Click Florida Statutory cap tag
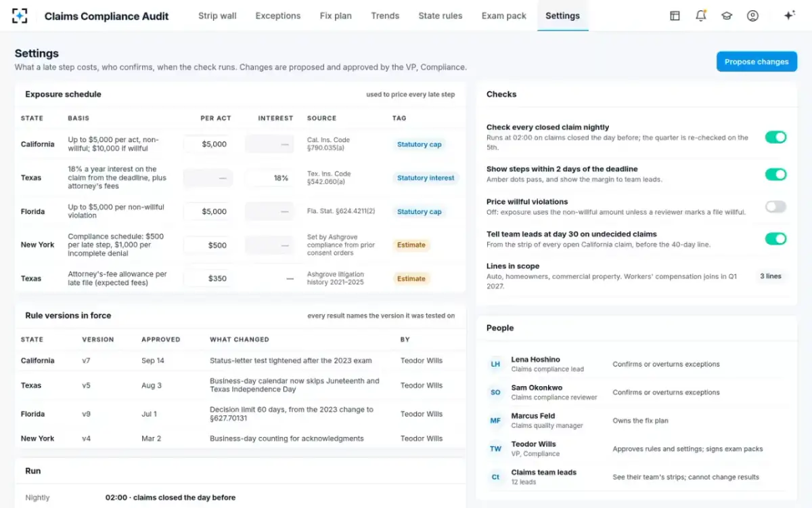This screenshot has height=508, width=812. pos(420,211)
